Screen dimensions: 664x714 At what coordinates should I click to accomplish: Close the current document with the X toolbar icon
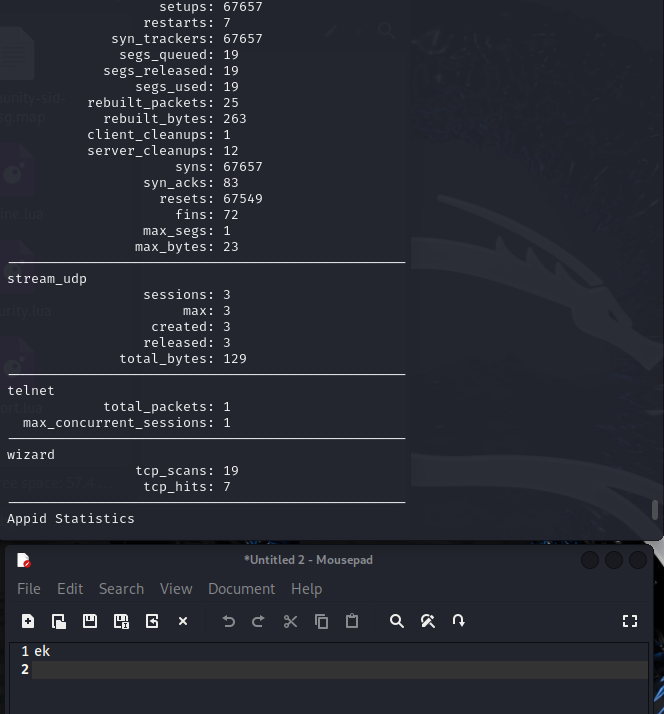coord(183,621)
